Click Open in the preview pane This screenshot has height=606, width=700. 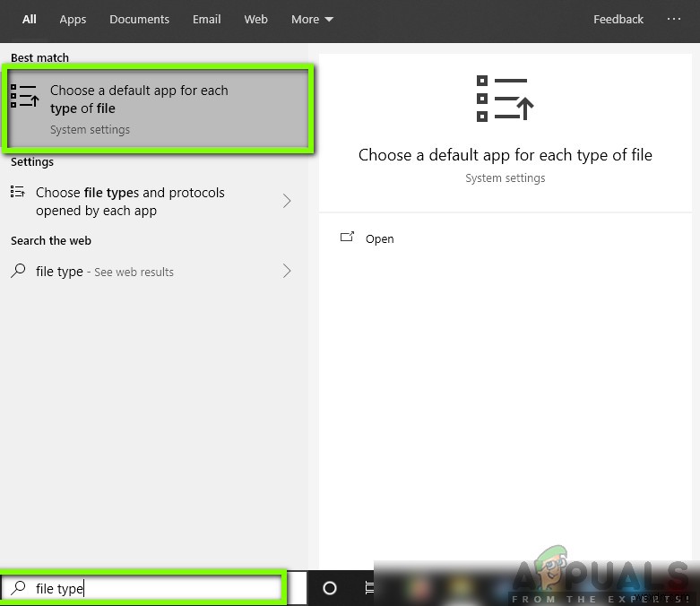(x=379, y=239)
